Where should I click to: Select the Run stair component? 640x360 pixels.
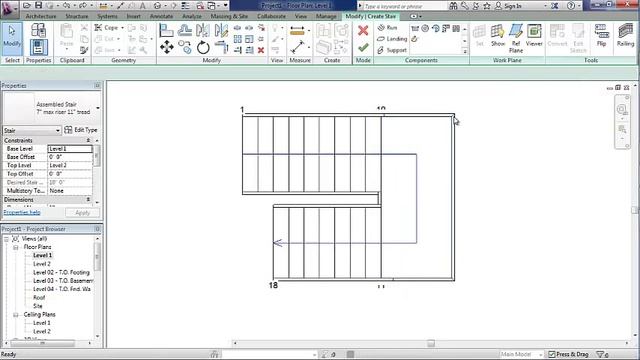[387, 27]
